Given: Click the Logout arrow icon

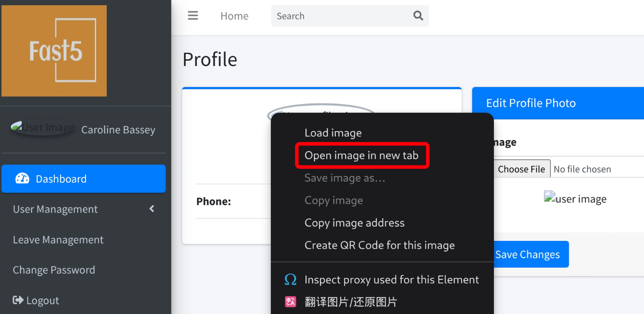Looking at the screenshot, I should point(18,300).
